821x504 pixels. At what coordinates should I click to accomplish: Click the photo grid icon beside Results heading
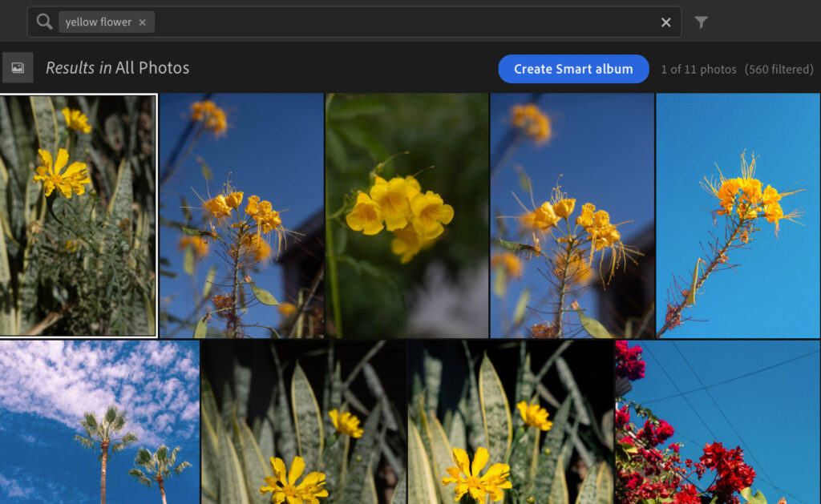click(16, 67)
